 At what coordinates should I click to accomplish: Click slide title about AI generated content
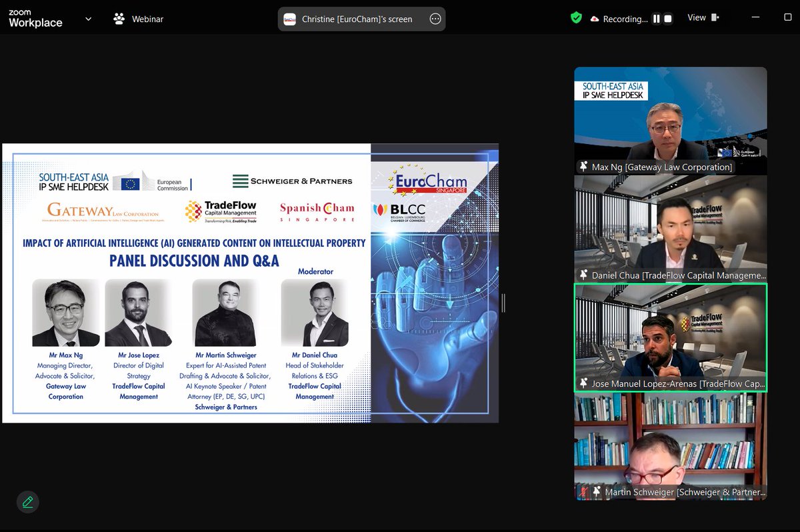point(194,243)
